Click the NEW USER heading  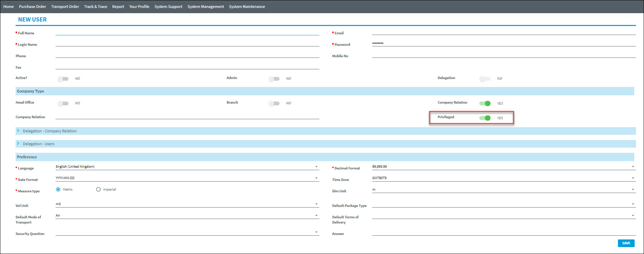coord(32,20)
